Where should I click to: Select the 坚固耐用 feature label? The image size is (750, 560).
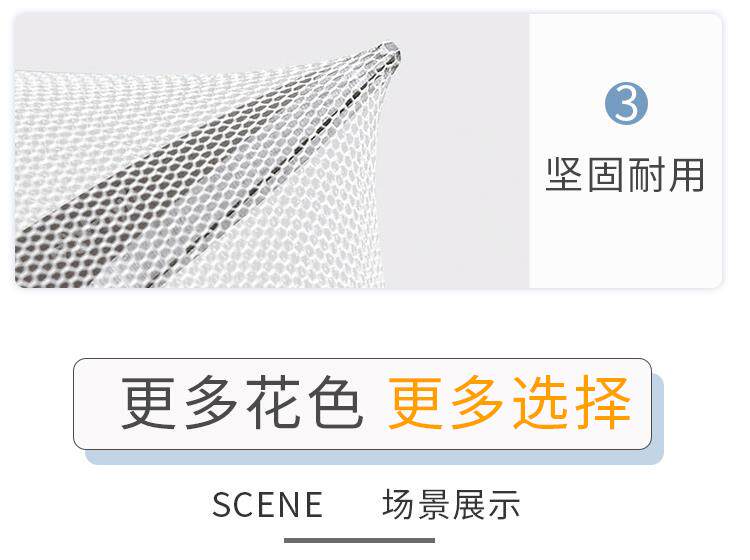625,175
